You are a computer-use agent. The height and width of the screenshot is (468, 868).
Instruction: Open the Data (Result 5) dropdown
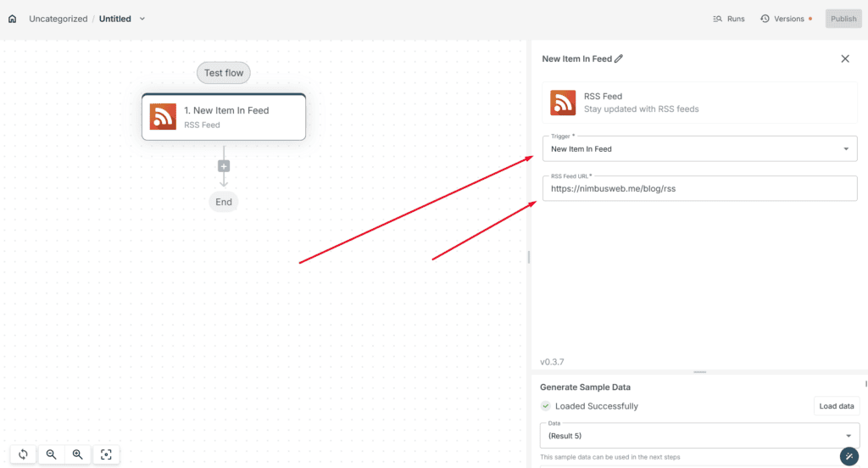pos(699,436)
